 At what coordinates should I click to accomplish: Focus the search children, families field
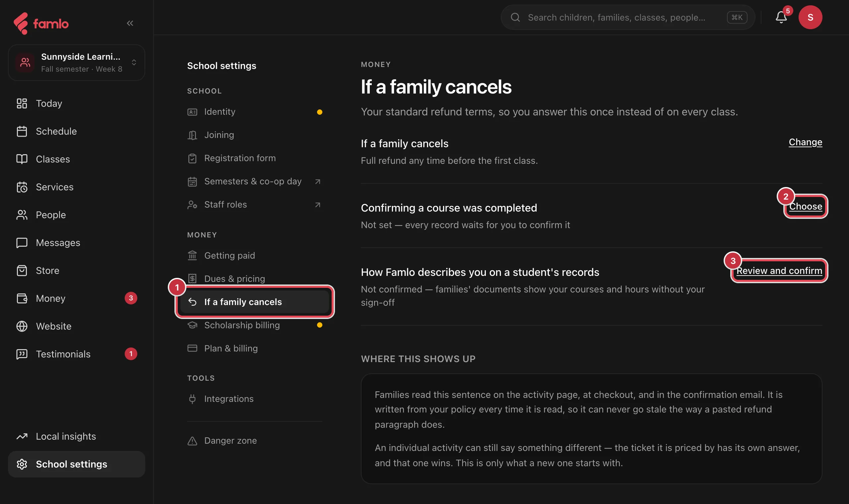point(627,17)
